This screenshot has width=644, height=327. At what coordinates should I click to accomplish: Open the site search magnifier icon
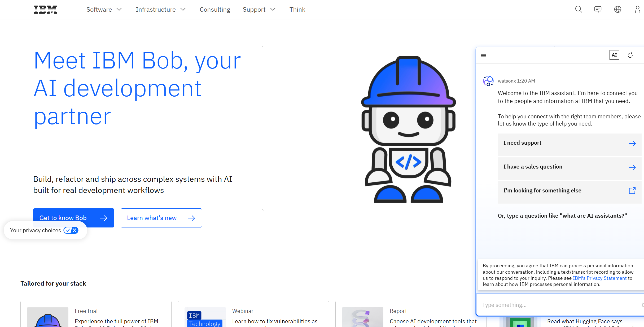[579, 10]
